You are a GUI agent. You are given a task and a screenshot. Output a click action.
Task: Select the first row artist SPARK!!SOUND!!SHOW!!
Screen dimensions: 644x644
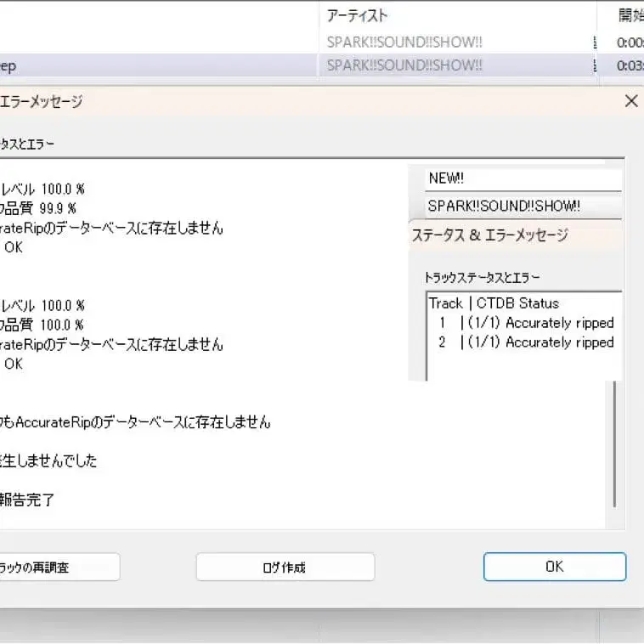[x=404, y=42]
